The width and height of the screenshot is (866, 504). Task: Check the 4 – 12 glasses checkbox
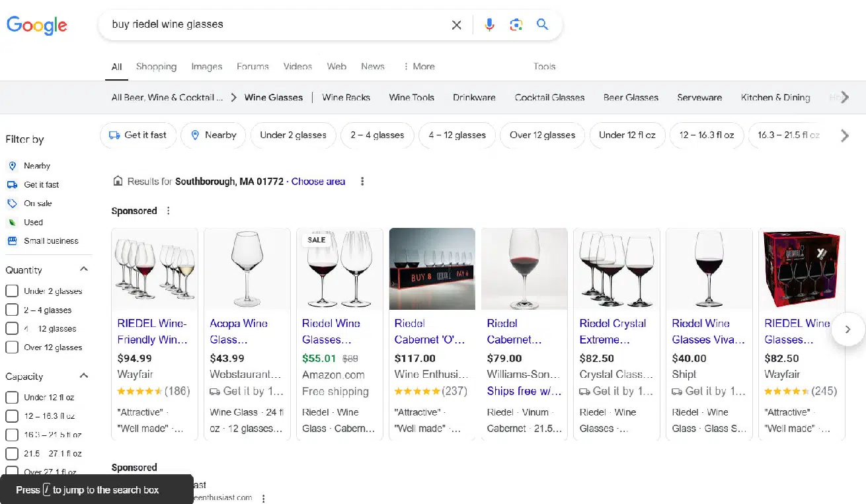11,328
